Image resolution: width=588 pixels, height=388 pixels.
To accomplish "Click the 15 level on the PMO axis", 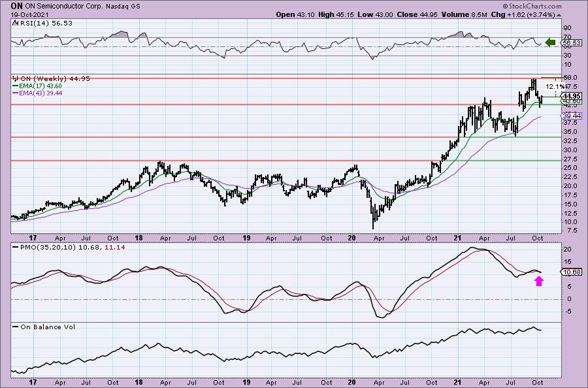I will 567,262.
